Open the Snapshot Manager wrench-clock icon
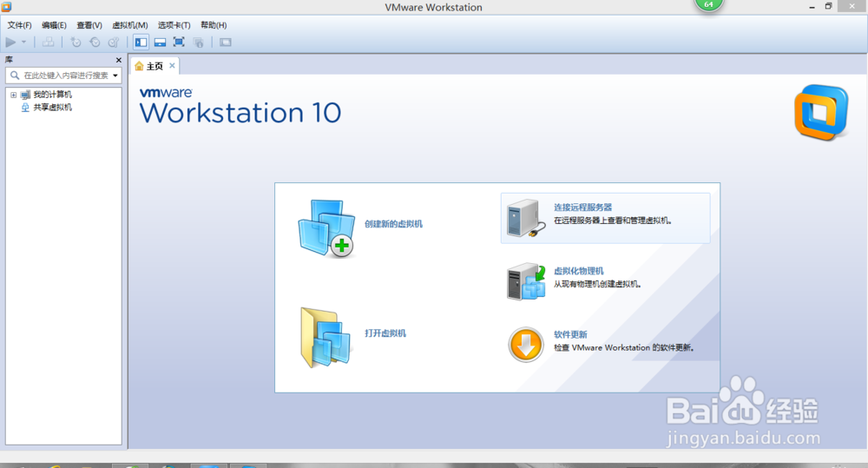This screenshot has height=468, width=868. pos(114,42)
